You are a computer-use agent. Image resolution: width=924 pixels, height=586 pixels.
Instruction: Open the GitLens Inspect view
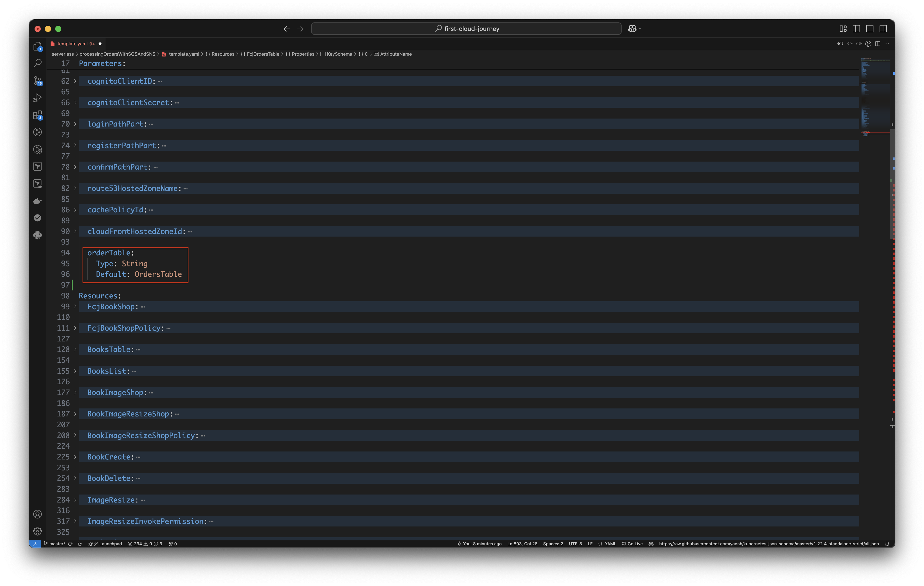coord(37,149)
